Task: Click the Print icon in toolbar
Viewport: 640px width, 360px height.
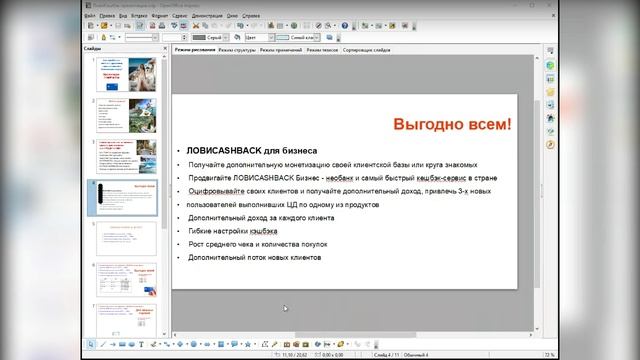Action: (162, 26)
